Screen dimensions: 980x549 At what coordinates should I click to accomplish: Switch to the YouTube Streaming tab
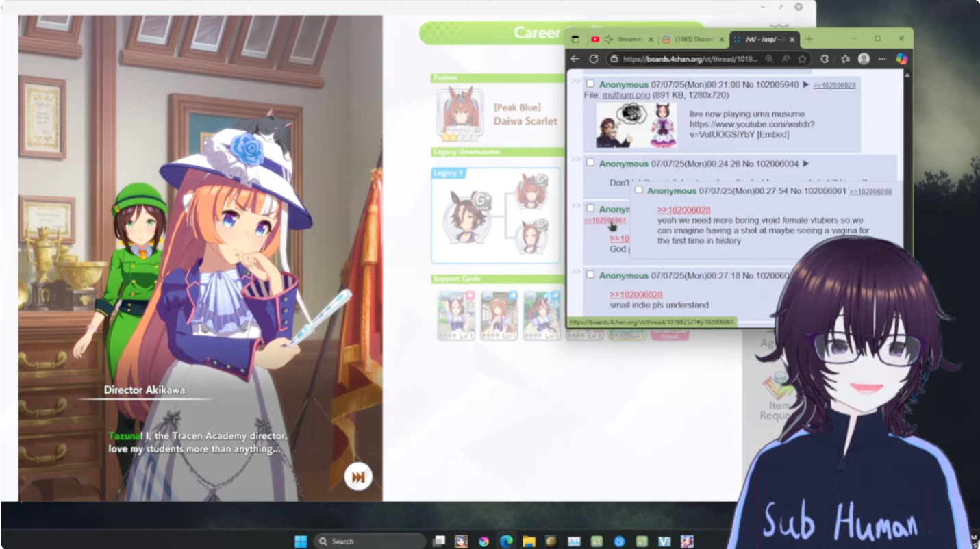(x=623, y=39)
